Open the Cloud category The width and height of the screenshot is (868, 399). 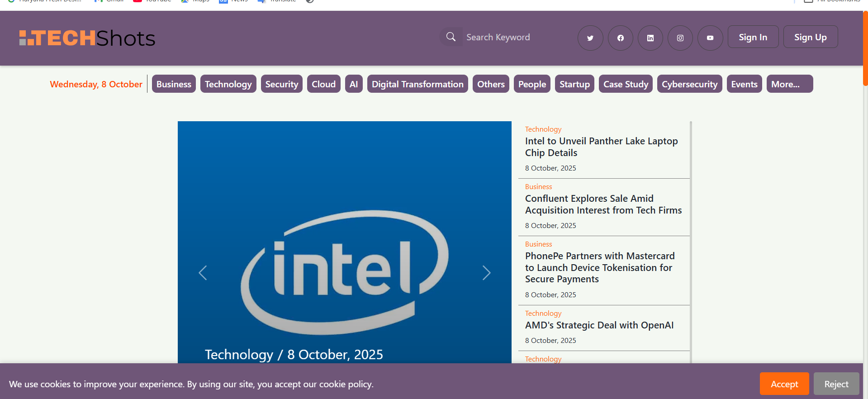pyautogui.click(x=324, y=84)
